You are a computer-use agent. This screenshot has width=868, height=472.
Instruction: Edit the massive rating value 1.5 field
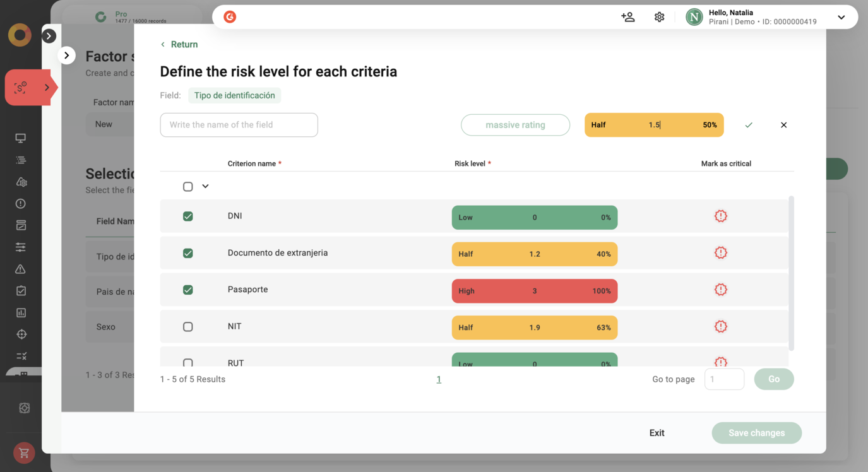[x=654, y=125]
